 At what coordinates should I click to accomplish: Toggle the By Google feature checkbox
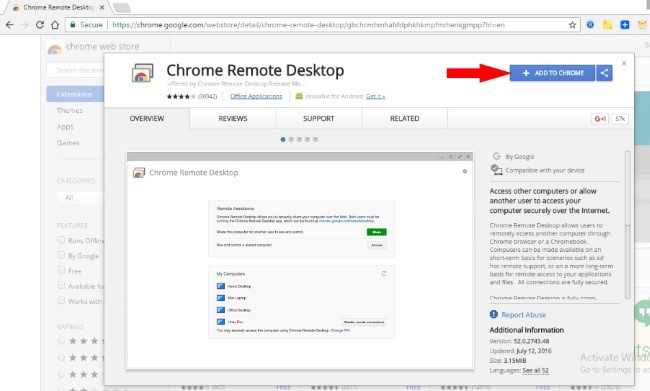coord(61,255)
